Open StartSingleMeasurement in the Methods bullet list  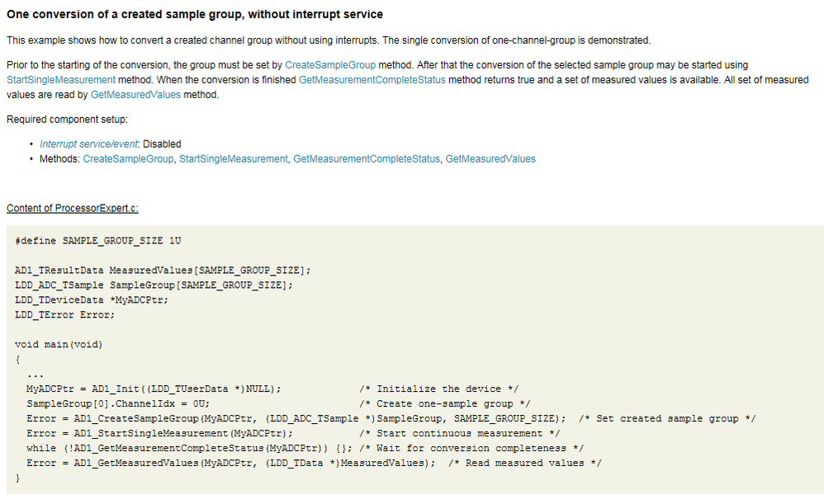[233, 158]
